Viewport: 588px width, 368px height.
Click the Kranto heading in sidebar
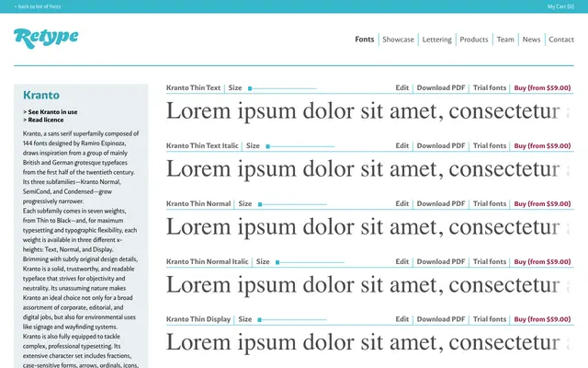coord(41,95)
